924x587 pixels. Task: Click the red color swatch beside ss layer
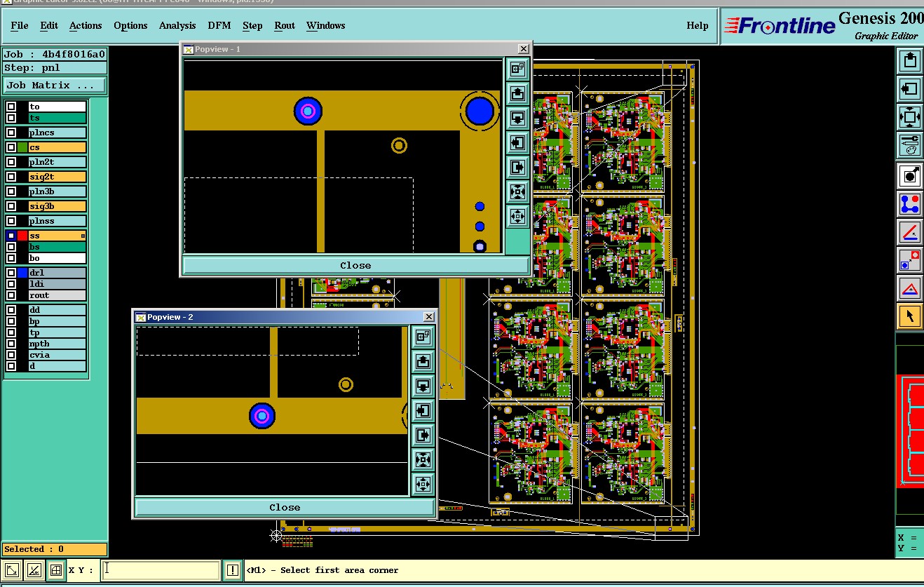[x=22, y=236]
